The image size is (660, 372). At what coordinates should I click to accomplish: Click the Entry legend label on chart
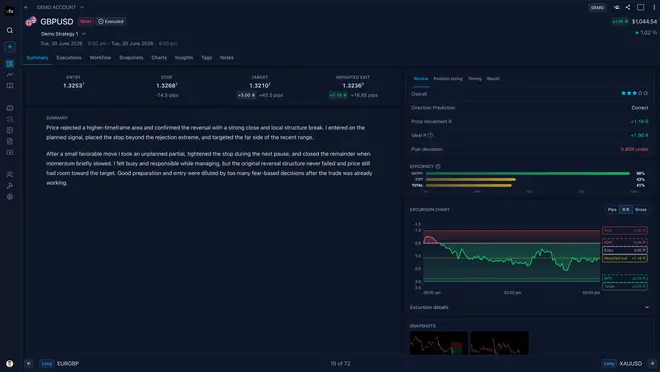click(x=625, y=250)
